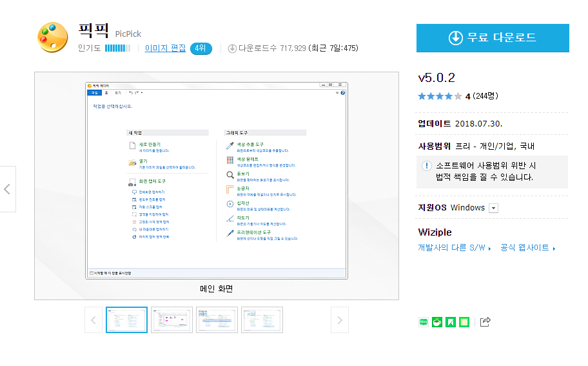The height and width of the screenshot is (366, 588).
Task: Click redo arrow in preview toolbar
Action: [x=137, y=93]
